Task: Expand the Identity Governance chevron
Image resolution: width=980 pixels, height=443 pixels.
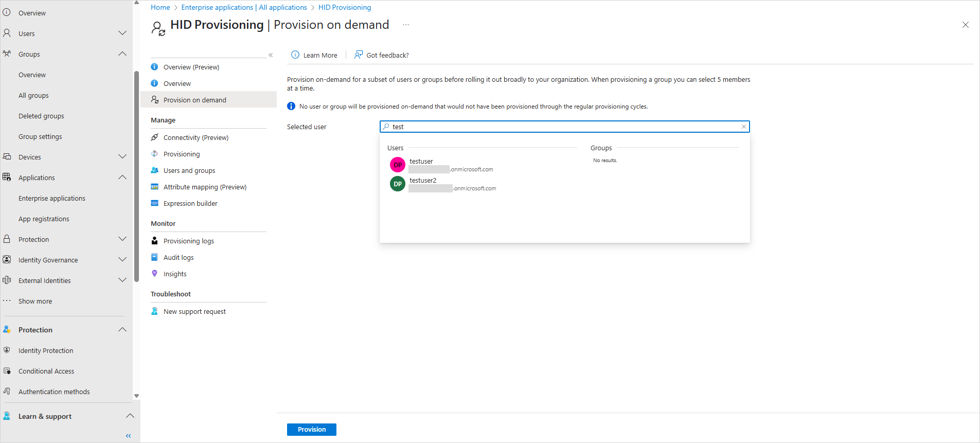Action: (x=122, y=259)
